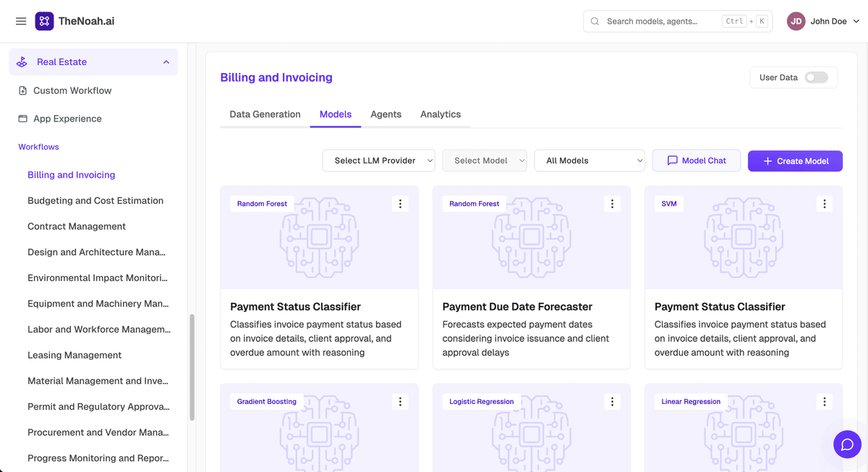Image resolution: width=868 pixels, height=472 pixels.
Task: Click the Create Model button
Action: click(795, 161)
